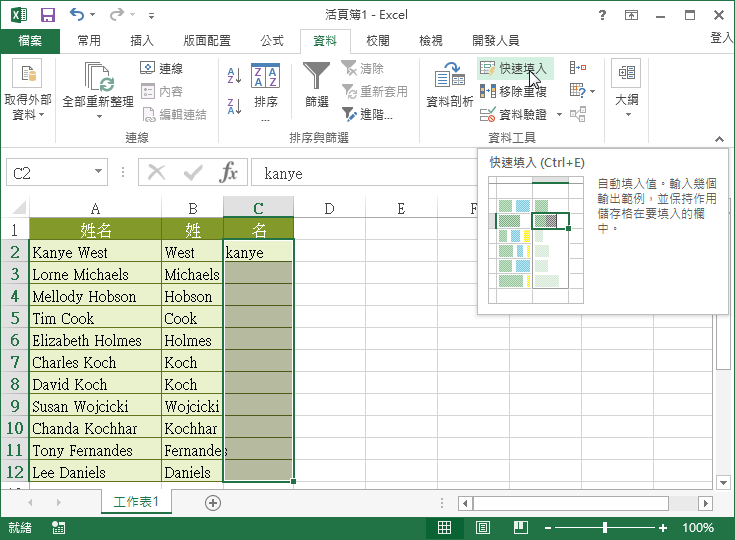Image resolution: width=735 pixels, height=540 pixels.
Task: Expand the Name Box dropdown arrow
Action: (98, 172)
